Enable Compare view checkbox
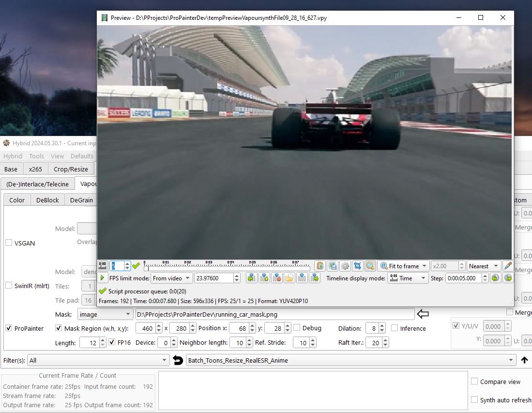Viewport: 532px width, 413px height. (474, 382)
